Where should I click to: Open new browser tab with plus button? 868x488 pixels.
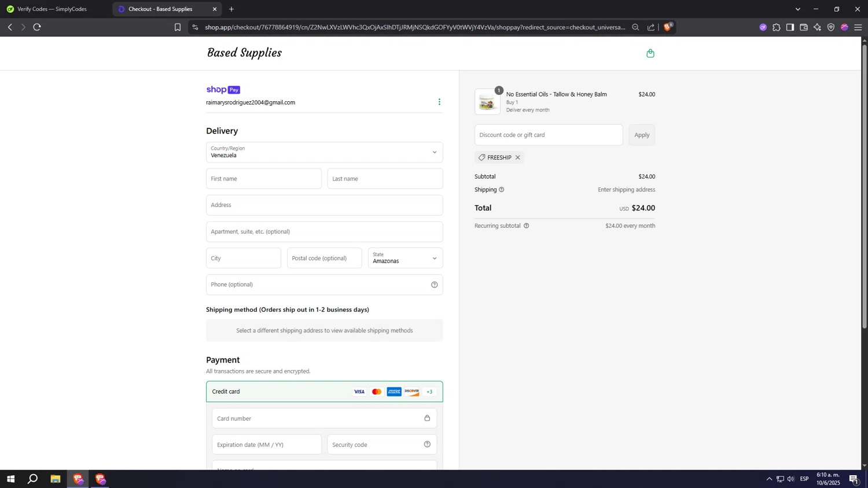pyautogui.click(x=231, y=9)
